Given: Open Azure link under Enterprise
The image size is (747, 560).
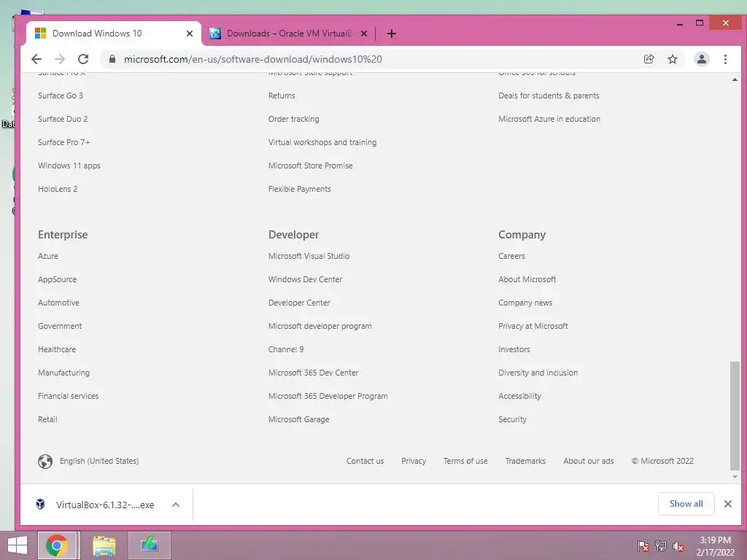Looking at the screenshot, I should click(x=48, y=256).
